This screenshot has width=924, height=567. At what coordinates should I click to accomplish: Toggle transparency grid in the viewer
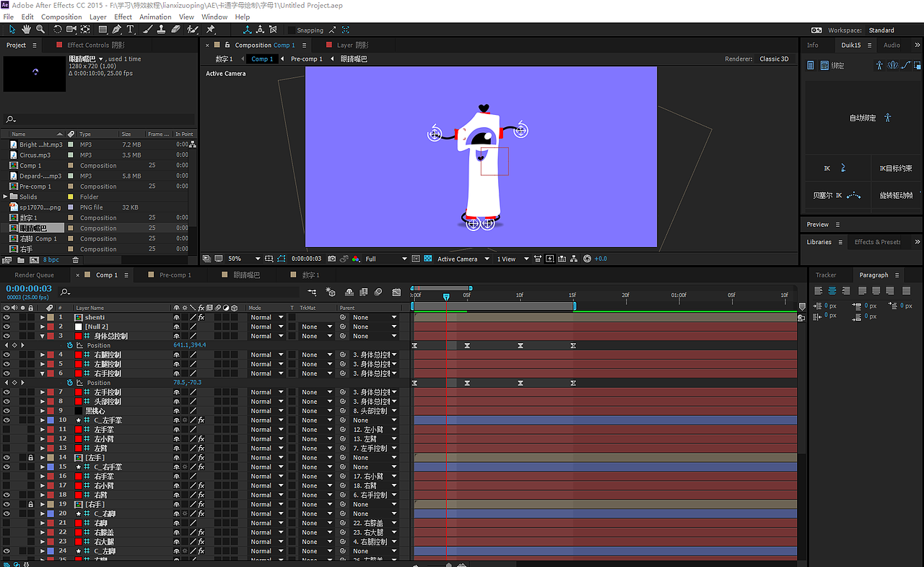pos(428,259)
